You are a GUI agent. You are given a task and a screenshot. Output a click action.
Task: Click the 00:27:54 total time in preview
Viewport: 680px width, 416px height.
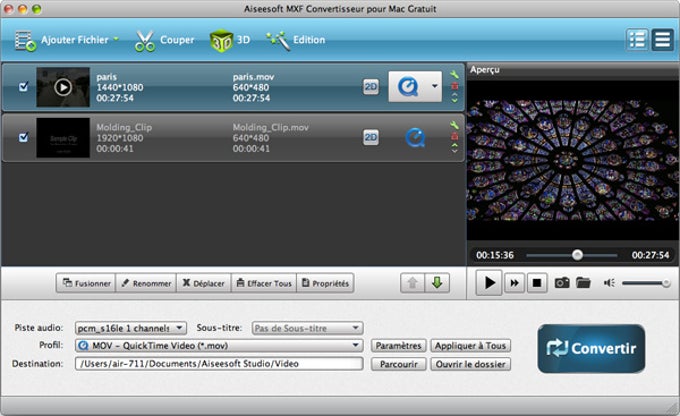(651, 255)
